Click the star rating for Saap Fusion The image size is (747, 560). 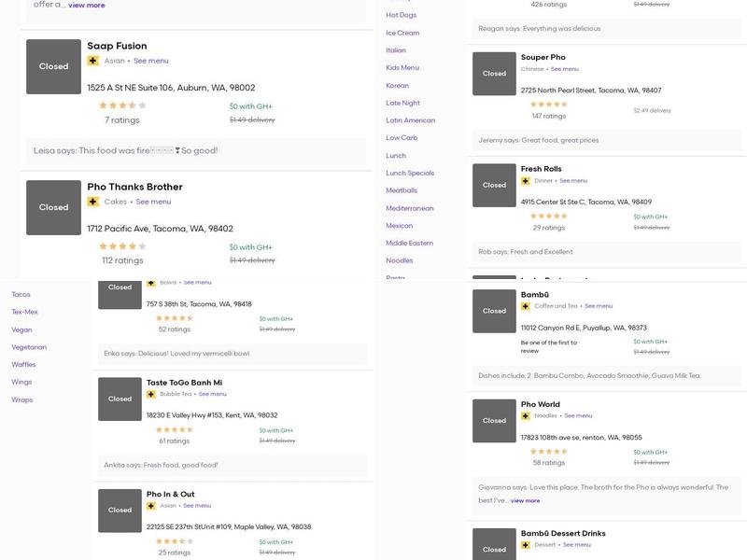pos(122,105)
